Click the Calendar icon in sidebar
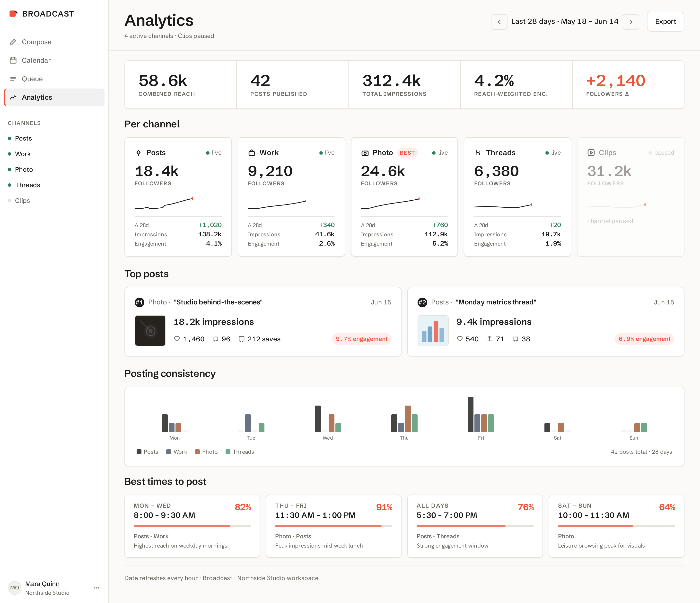Viewport: 700px width, 603px height. tap(13, 61)
